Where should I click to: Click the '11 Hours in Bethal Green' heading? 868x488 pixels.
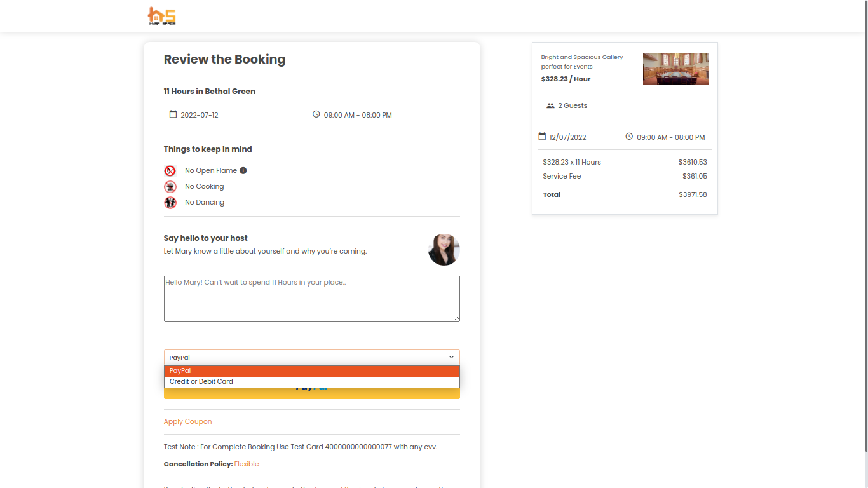pyautogui.click(x=210, y=91)
